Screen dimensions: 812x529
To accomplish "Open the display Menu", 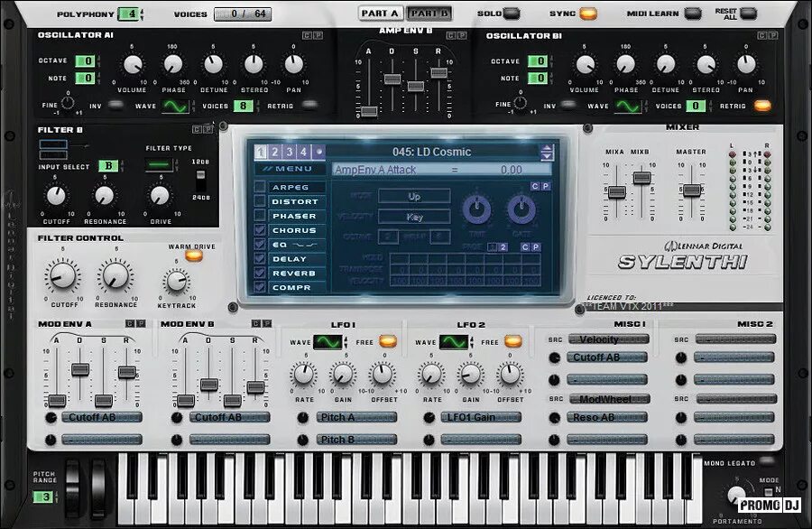I will point(290,169).
